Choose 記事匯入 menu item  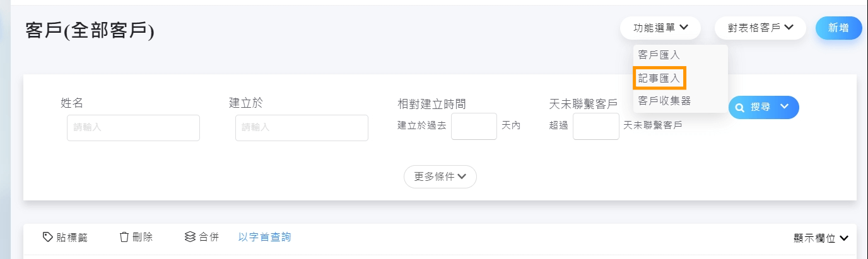pos(659,78)
